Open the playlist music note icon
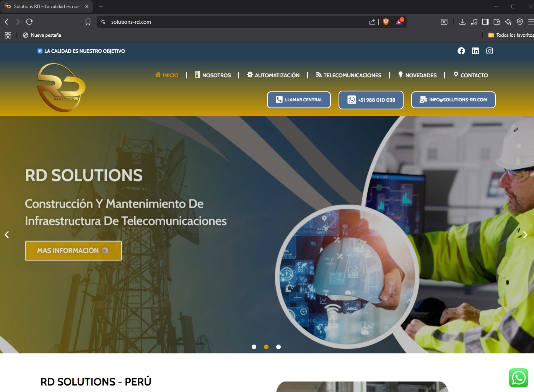 tap(474, 22)
